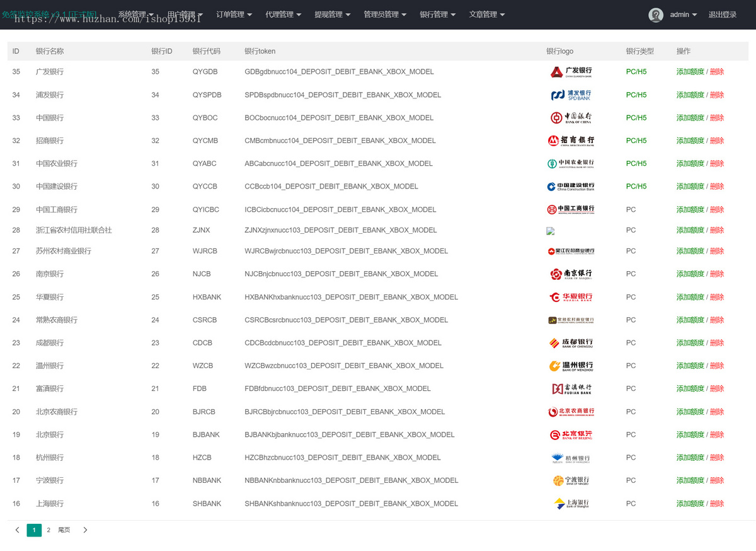Click the PC/H5 type for 招商银行
This screenshot has width=756, height=551.
(636, 141)
